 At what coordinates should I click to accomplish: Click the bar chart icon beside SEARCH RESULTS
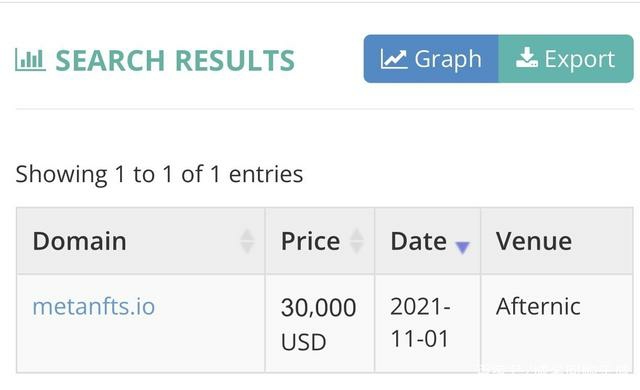pyautogui.click(x=30, y=60)
